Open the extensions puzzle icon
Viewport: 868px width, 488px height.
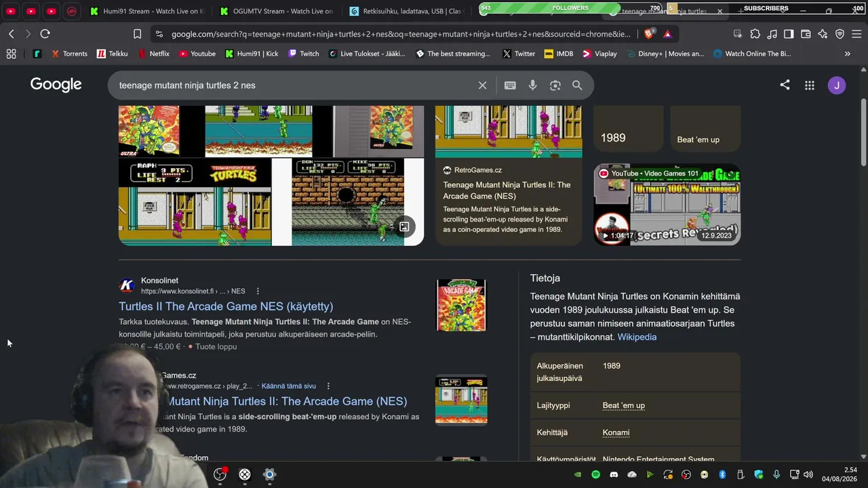pyautogui.click(x=755, y=34)
